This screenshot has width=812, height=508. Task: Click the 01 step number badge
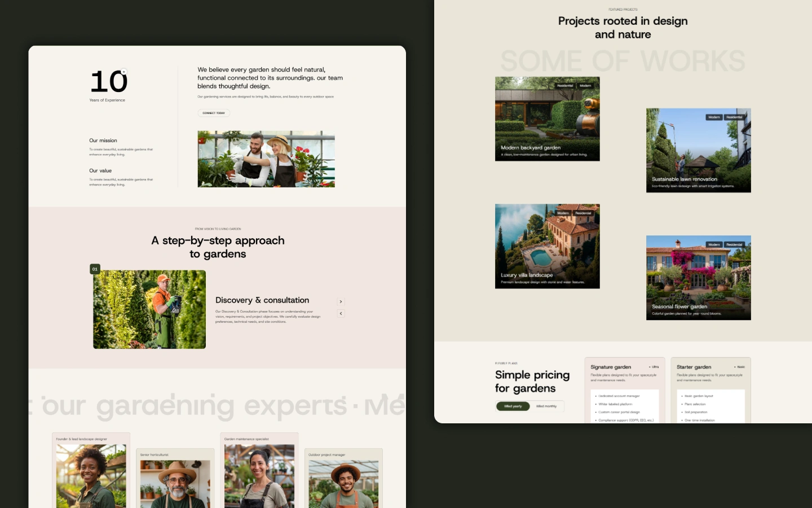click(95, 269)
